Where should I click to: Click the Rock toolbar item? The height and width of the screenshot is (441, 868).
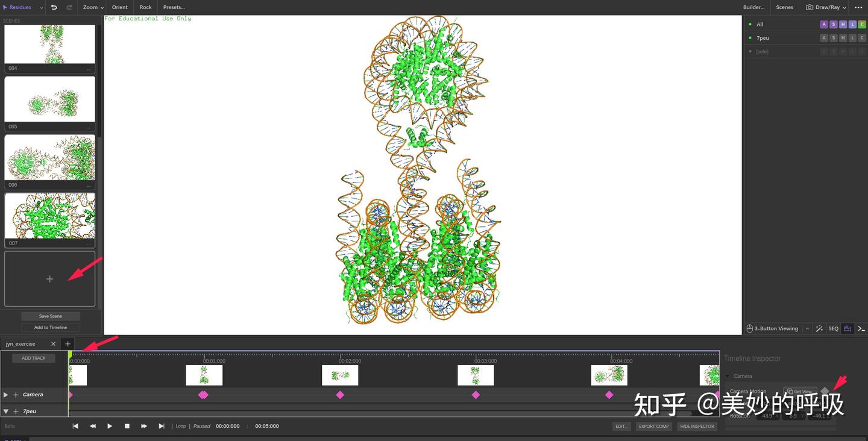(x=146, y=7)
